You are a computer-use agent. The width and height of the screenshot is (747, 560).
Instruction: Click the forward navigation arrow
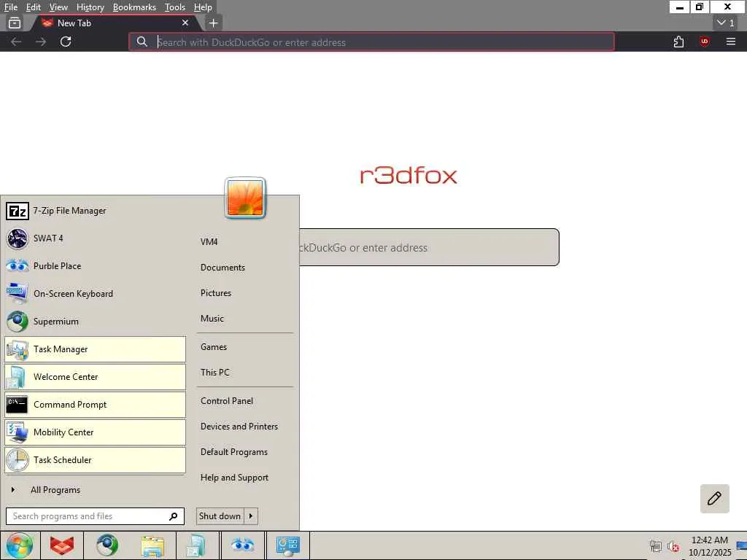41,42
